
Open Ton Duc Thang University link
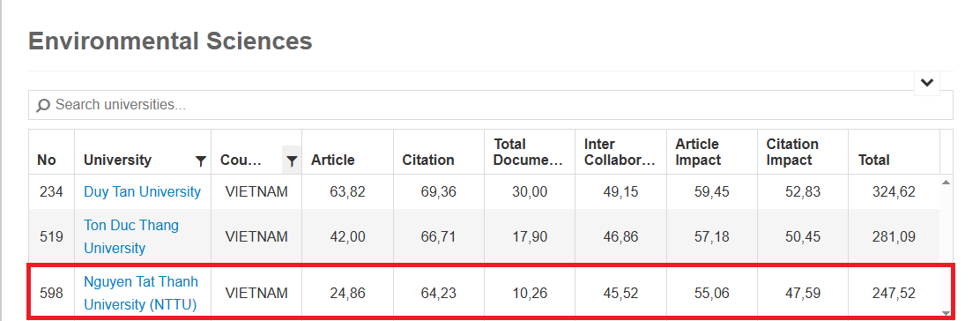coord(131,236)
